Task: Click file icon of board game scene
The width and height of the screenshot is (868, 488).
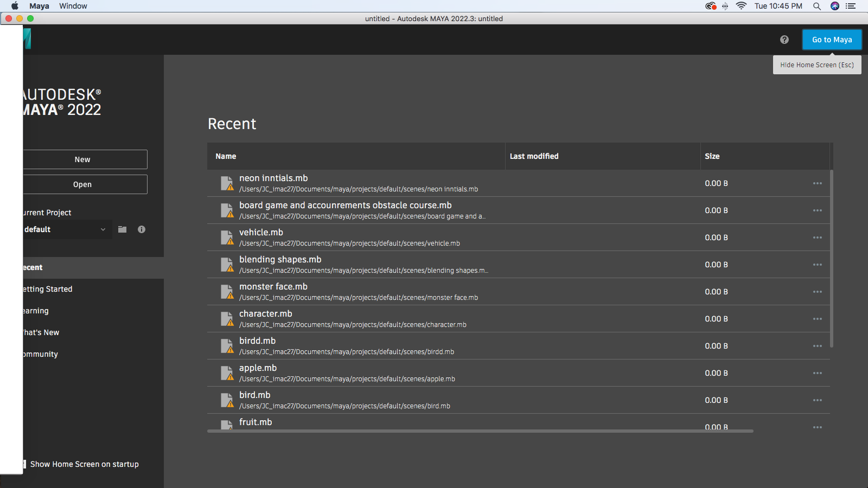Action: click(227, 210)
